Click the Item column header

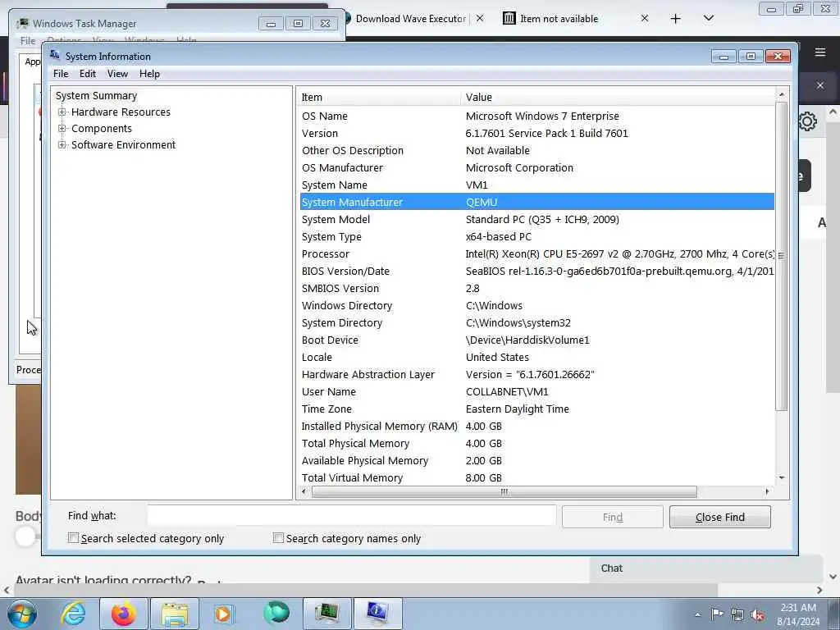[378, 97]
